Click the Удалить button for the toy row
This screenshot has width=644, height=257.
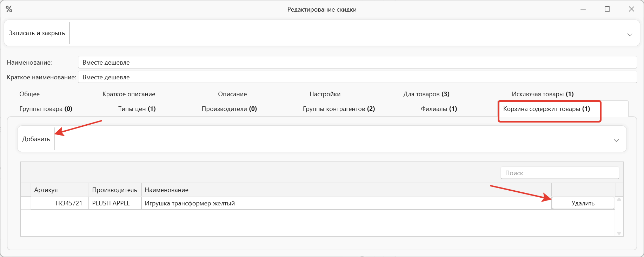click(583, 203)
